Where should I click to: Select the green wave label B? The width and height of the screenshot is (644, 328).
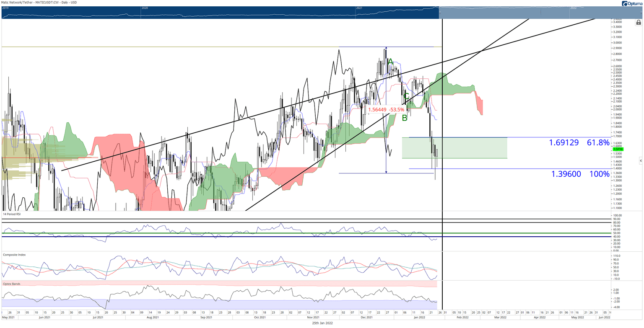[x=405, y=118]
